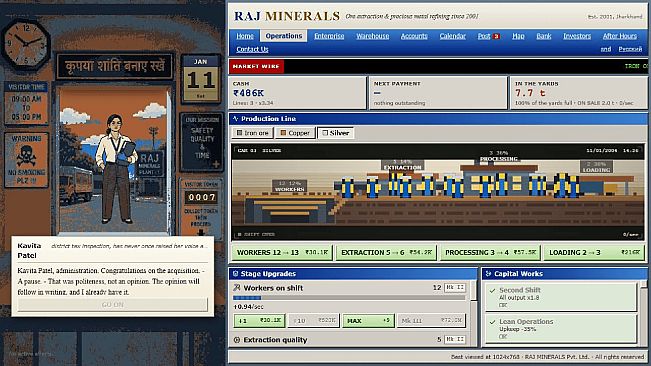Select the Silver production line tab

335,133
